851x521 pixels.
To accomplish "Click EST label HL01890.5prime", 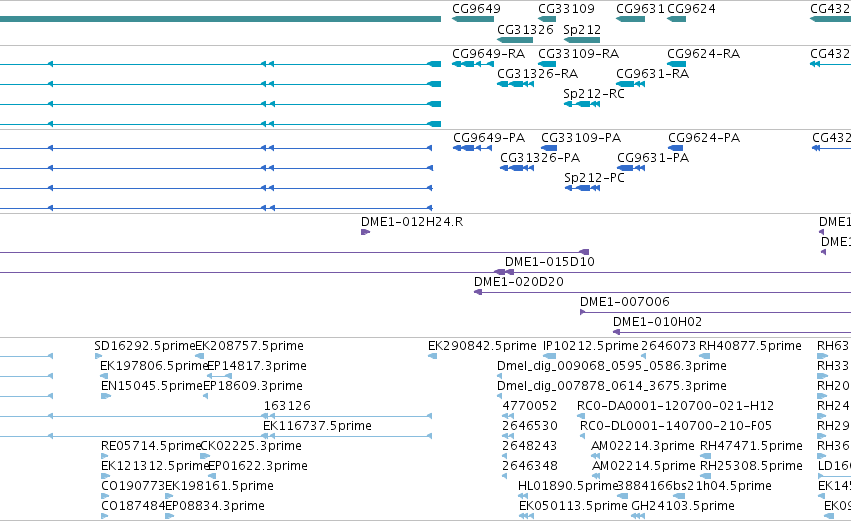I will pyautogui.click(x=569, y=486).
